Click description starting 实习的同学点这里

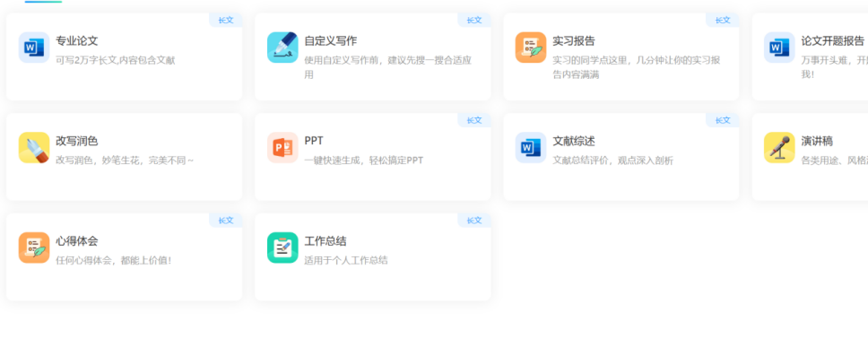coord(637,67)
